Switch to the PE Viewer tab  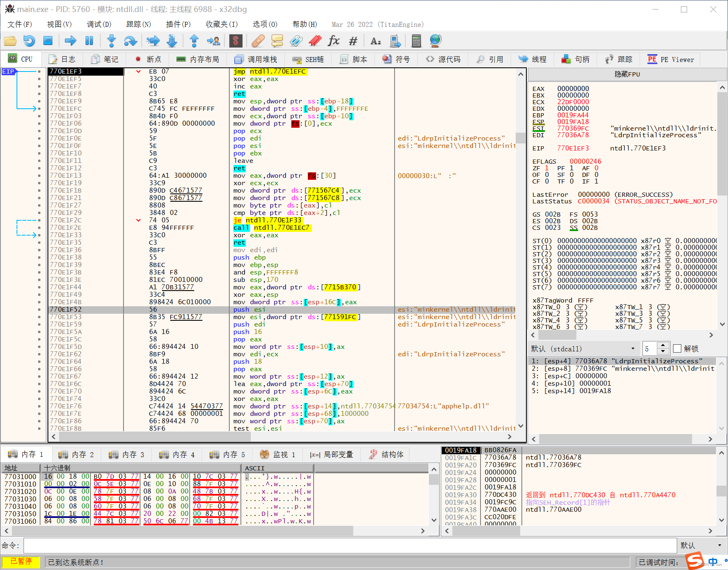coord(671,59)
